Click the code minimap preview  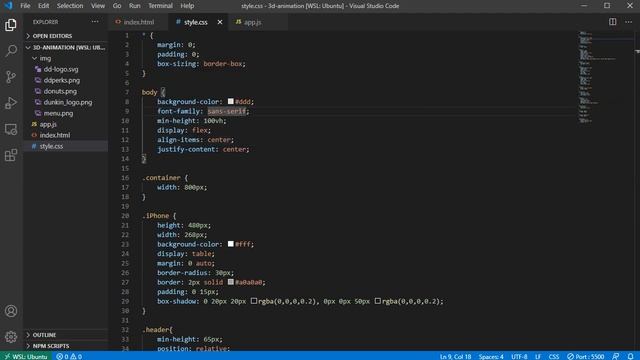coord(606,78)
